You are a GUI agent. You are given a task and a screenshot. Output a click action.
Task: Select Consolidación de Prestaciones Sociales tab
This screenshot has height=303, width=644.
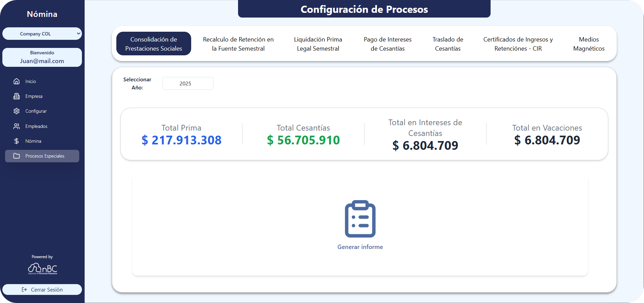tap(154, 44)
